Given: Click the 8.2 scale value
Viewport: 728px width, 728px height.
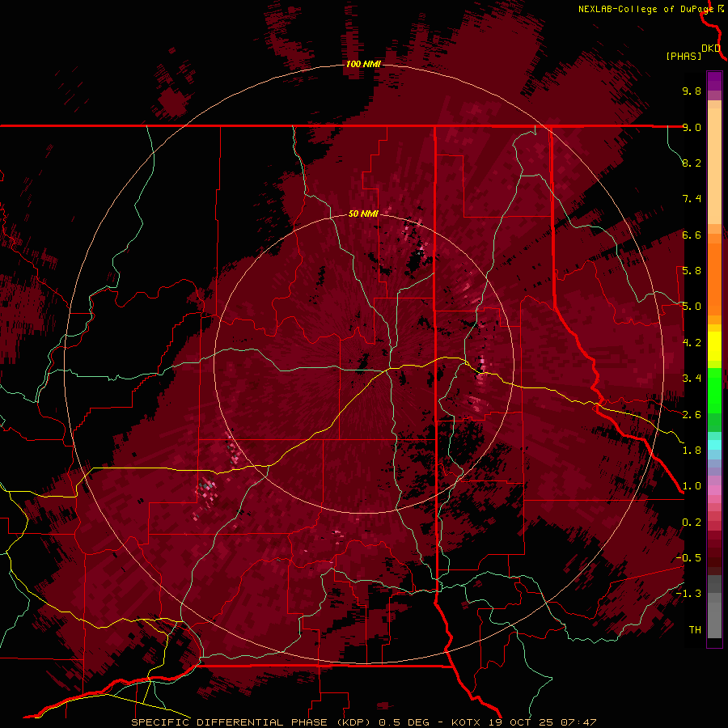Looking at the screenshot, I should pyautogui.click(x=692, y=163).
